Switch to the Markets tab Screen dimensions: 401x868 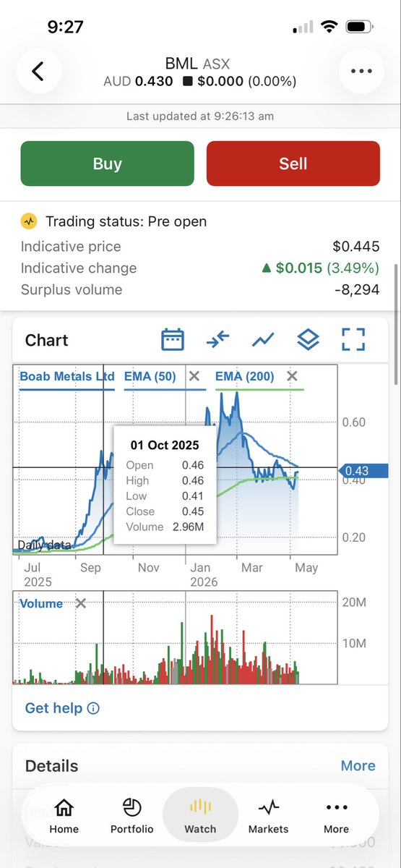coord(268,816)
